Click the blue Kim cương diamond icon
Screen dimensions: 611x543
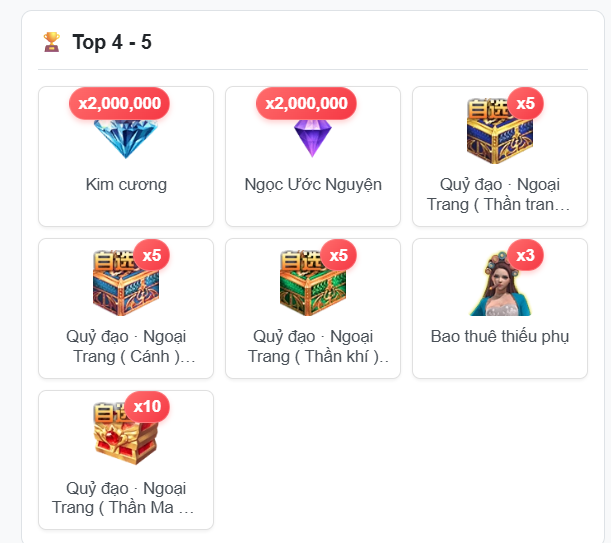tap(125, 138)
